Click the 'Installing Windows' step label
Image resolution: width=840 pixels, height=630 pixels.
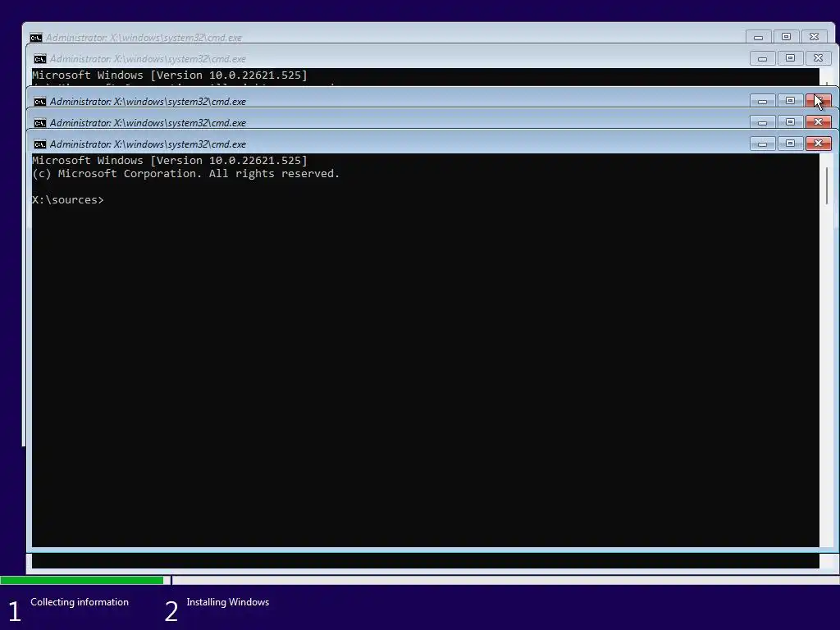pyautogui.click(x=228, y=602)
